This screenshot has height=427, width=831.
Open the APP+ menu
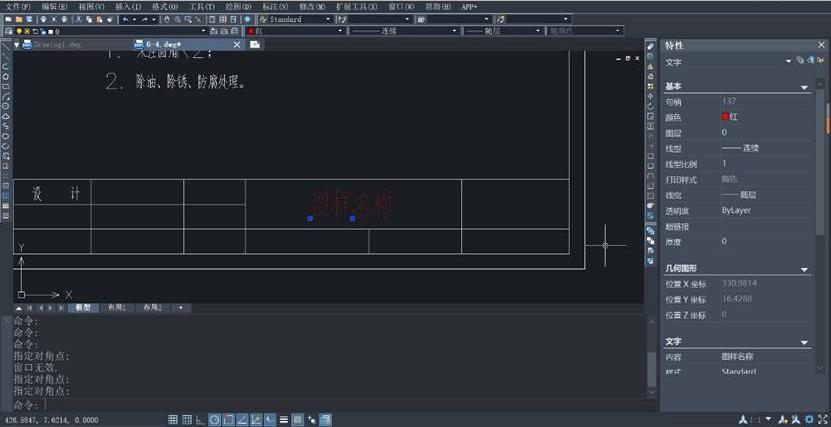click(470, 7)
